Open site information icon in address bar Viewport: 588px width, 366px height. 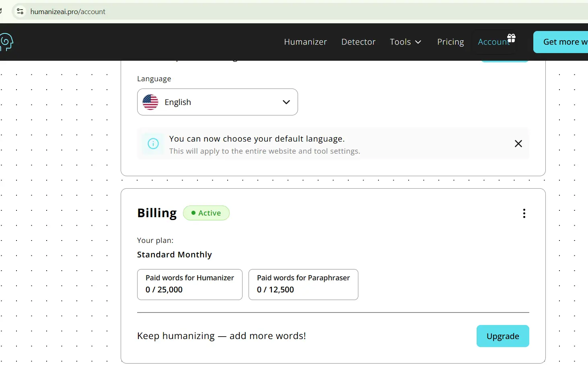click(20, 12)
